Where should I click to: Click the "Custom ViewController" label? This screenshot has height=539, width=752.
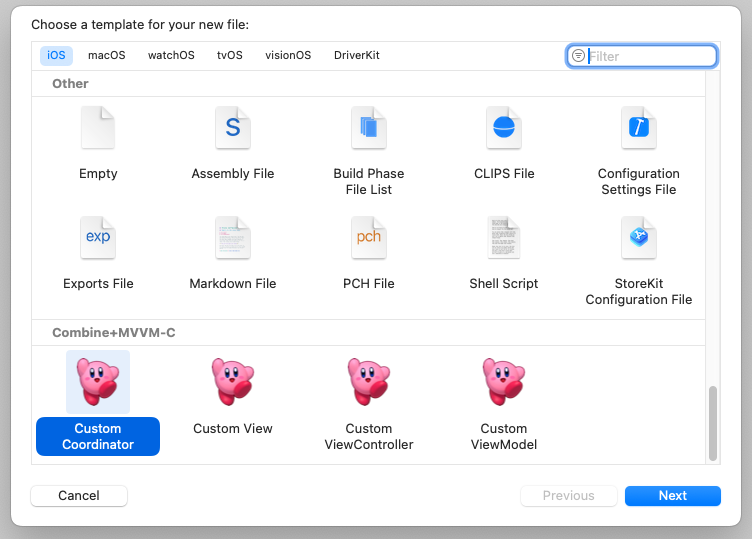pyautogui.click(x=368, y=436)
